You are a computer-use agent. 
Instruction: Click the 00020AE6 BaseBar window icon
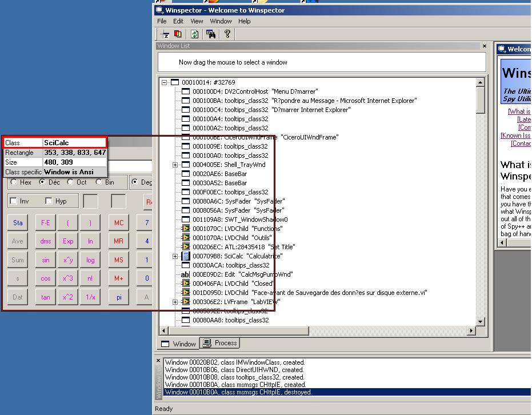(186, 174)
